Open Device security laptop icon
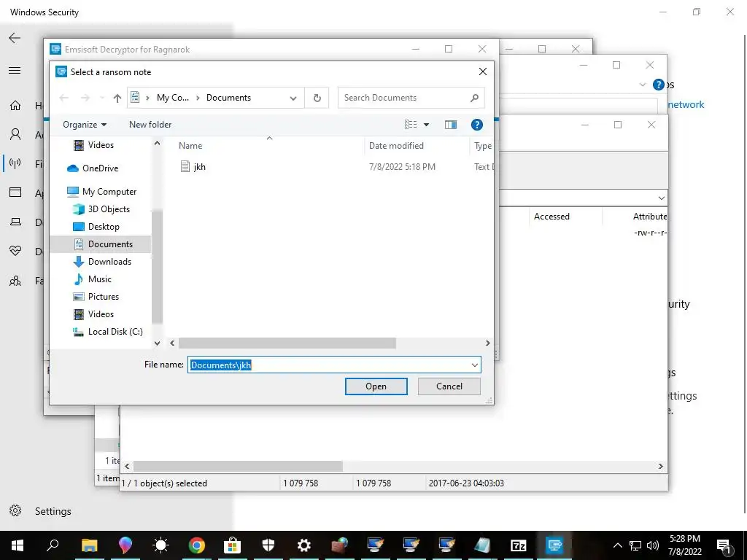 coord(15,222)
